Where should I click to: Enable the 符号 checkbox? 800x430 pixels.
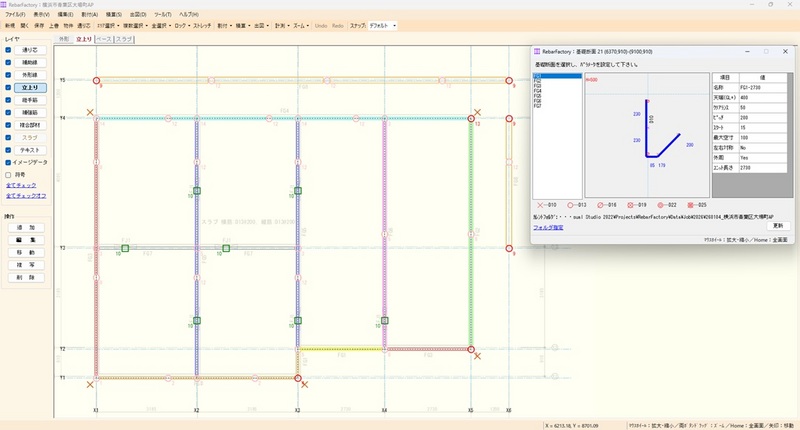click(8, 174)
